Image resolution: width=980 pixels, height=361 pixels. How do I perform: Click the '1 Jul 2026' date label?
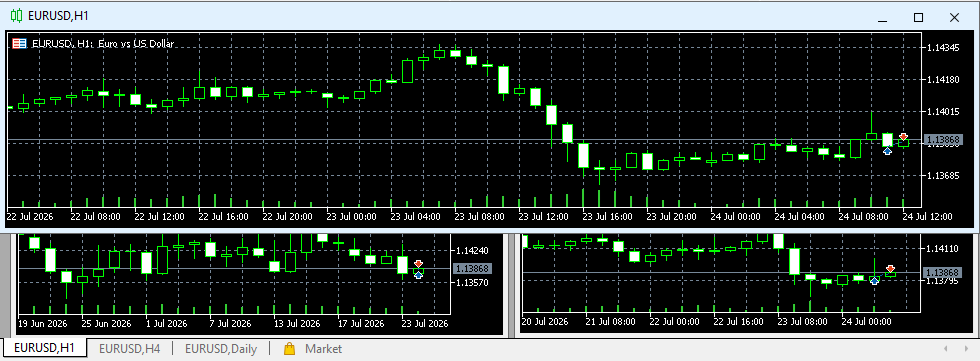(166, 324)
